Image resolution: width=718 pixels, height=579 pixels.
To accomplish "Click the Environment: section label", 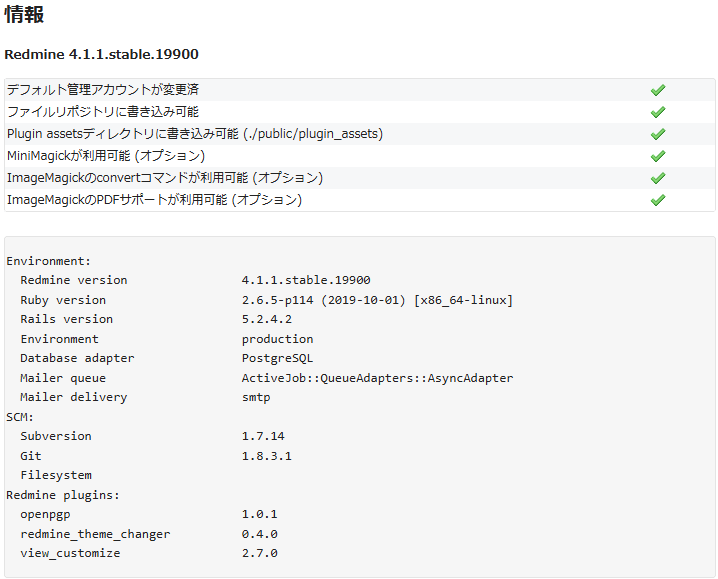I will (x=49, y=261).
